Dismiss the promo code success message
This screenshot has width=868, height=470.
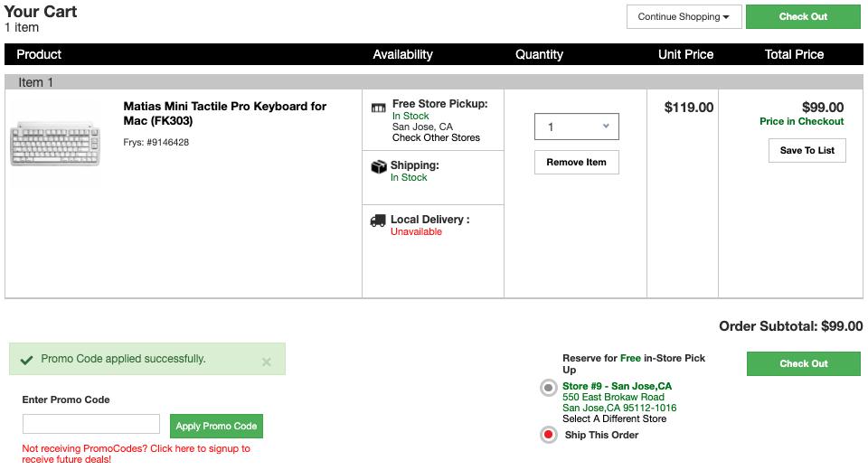[267, 362]
